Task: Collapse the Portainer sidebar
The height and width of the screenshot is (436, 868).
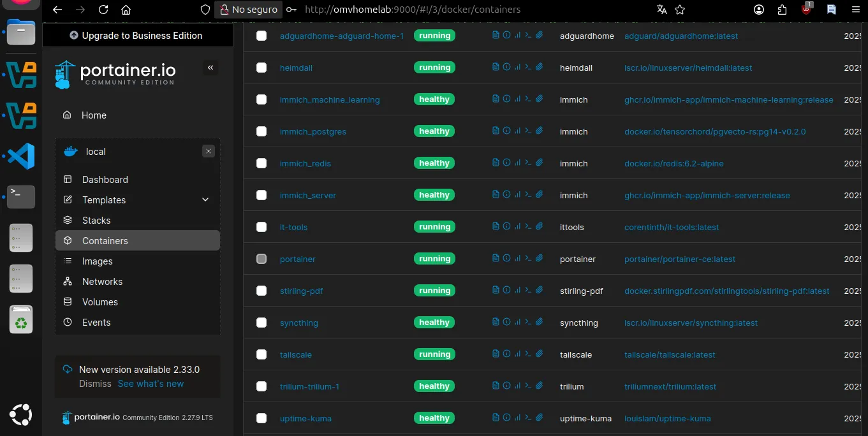Action: click(210, 68)
